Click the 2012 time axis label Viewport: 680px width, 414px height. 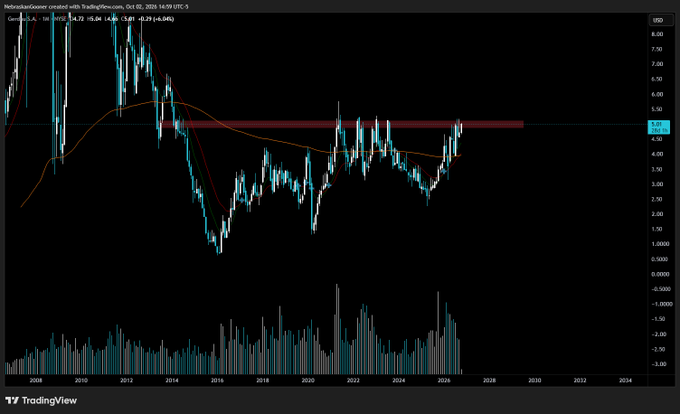click(x=126, y=381)
